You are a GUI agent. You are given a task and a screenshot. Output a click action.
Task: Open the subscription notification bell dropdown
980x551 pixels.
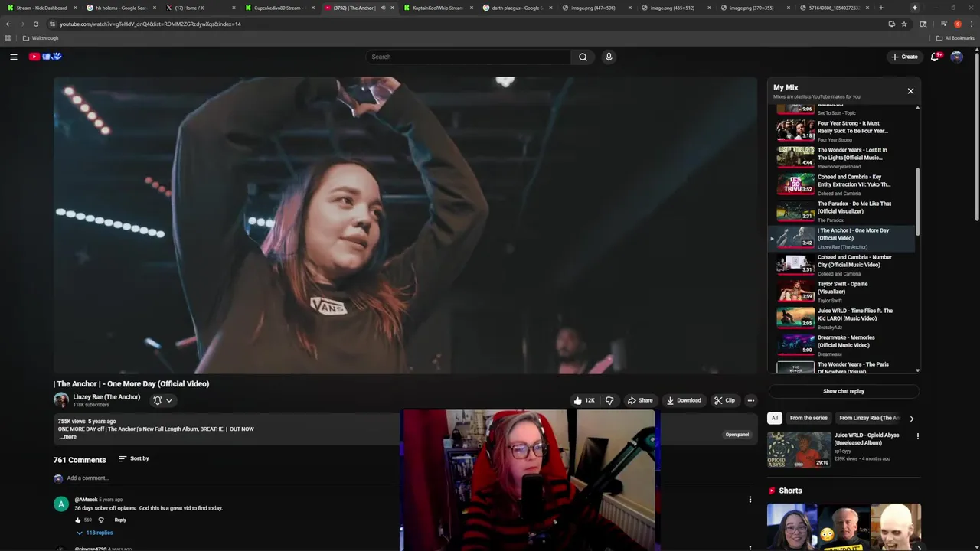click(162, 400)
